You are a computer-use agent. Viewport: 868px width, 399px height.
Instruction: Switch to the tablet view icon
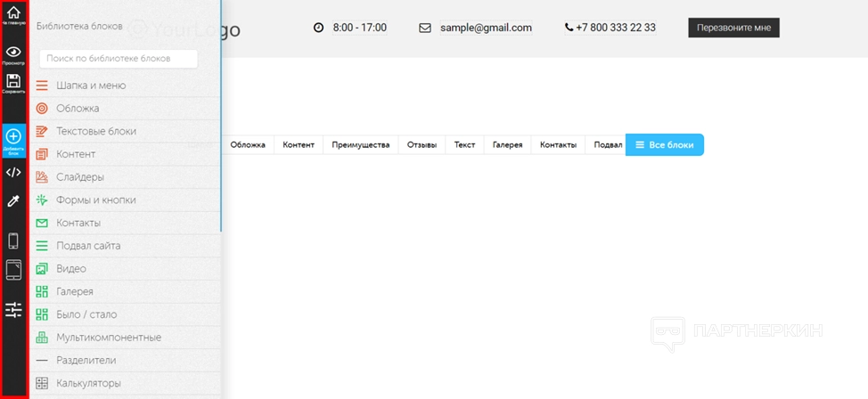(x=14, y=270)
